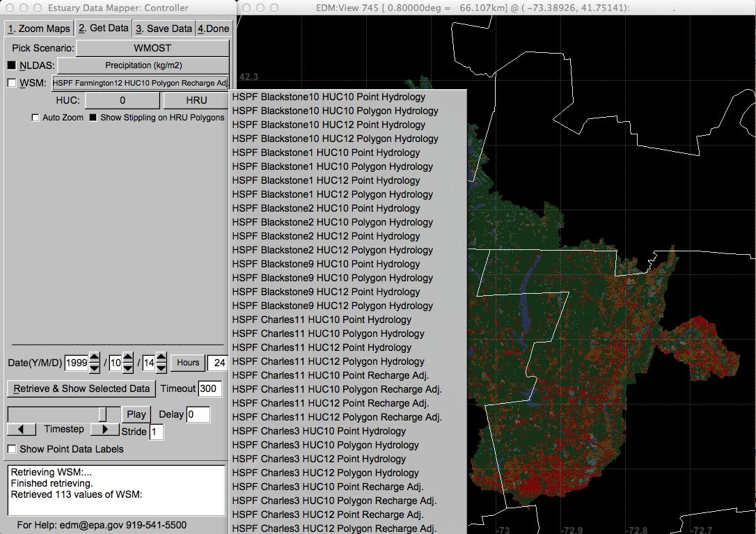Switch to the Zoom Maps tab
This screenshot has height=534, width=756.
pyautogui.click(x=38, y=29)
